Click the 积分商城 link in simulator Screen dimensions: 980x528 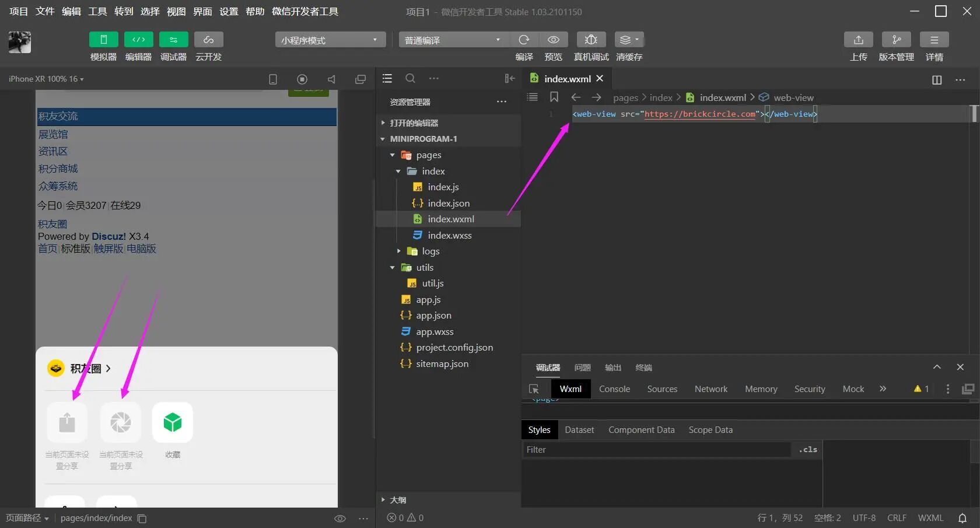[58, 169]
